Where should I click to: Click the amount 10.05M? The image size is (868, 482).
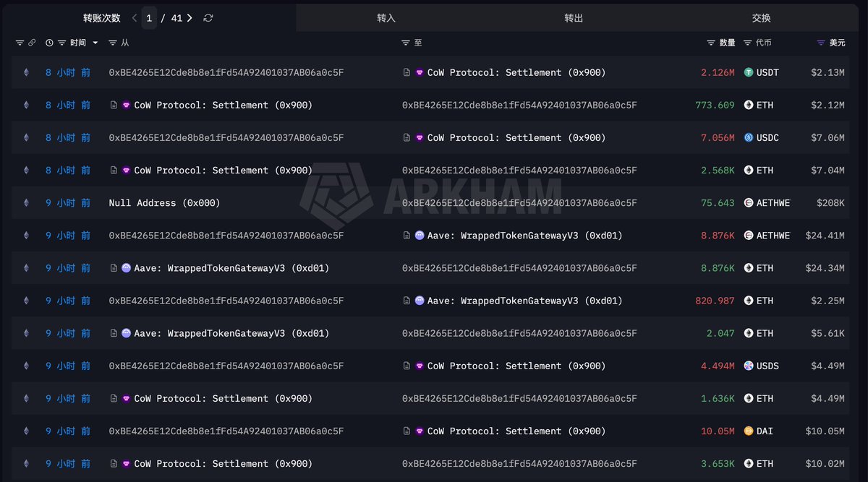click(718, 431)
